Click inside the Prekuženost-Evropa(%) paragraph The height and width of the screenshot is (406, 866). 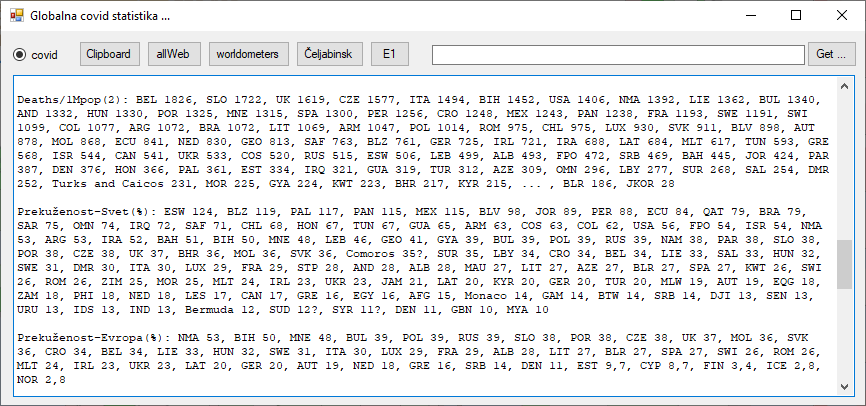tap(400, 360)
